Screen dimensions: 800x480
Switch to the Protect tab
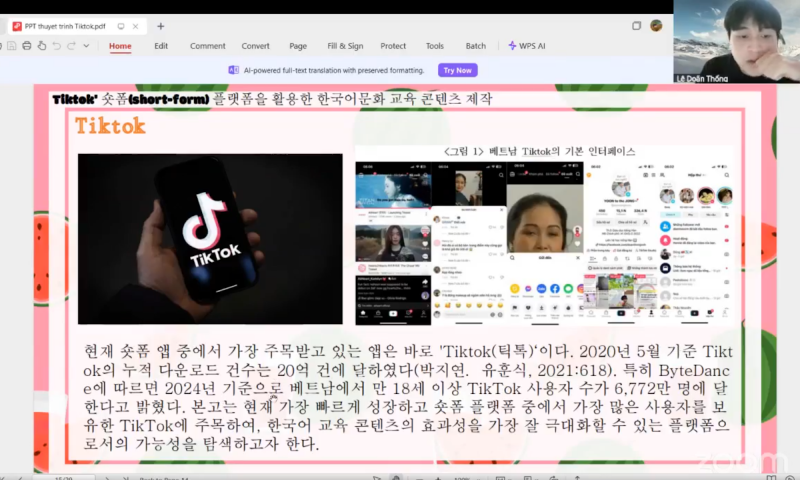point(393,46)
